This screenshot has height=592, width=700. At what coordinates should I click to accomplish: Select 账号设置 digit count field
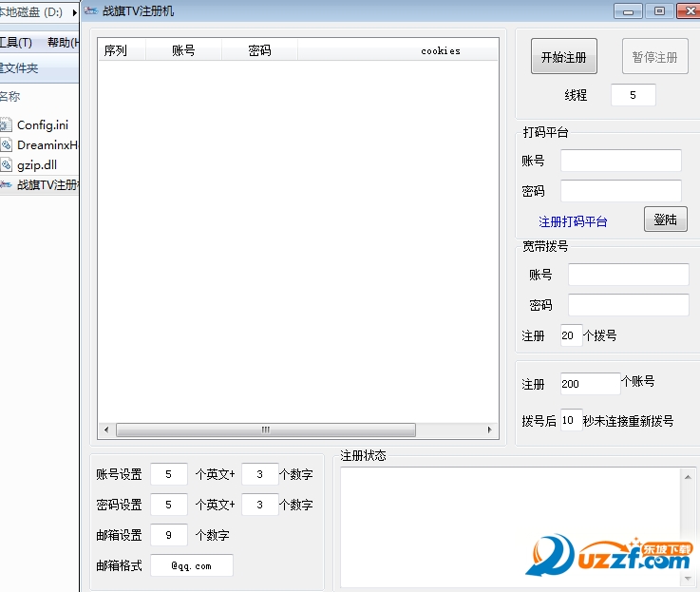click(260, 474)
